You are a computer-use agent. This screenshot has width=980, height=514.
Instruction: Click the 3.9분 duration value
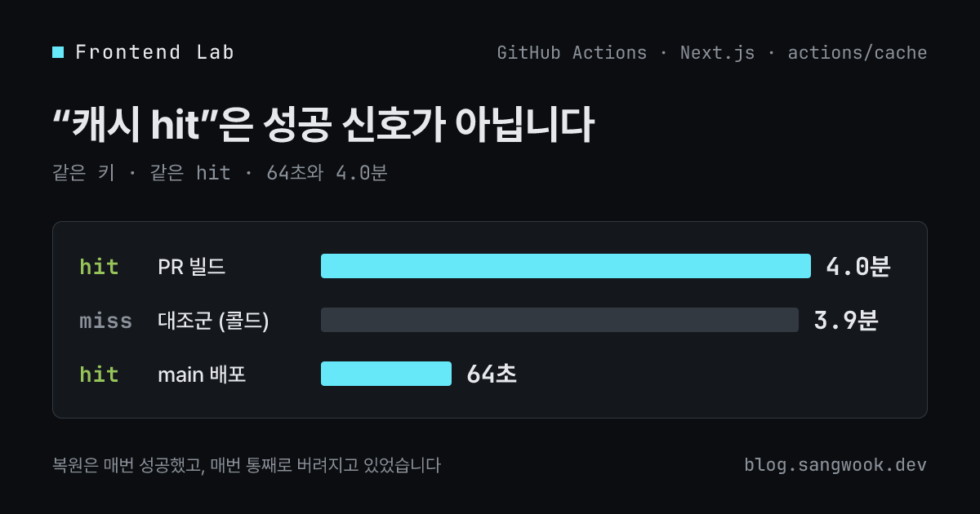[x=845, y=321]
